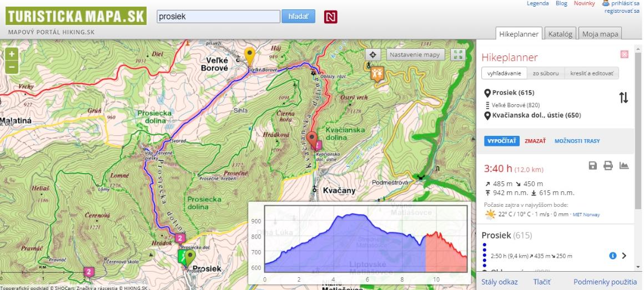
Task: Click ZMAZAŤ to clear the route
Action: tap(535, 141)
